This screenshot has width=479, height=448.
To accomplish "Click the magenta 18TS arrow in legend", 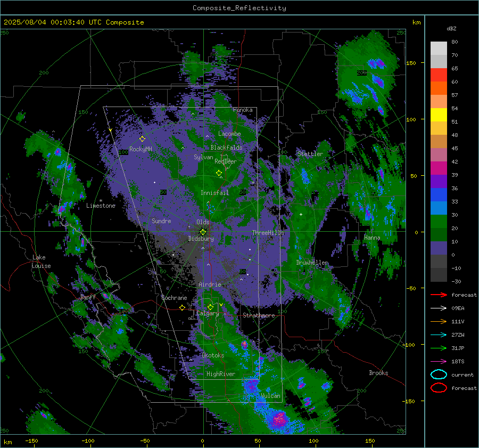I will [x=439, y=362].
